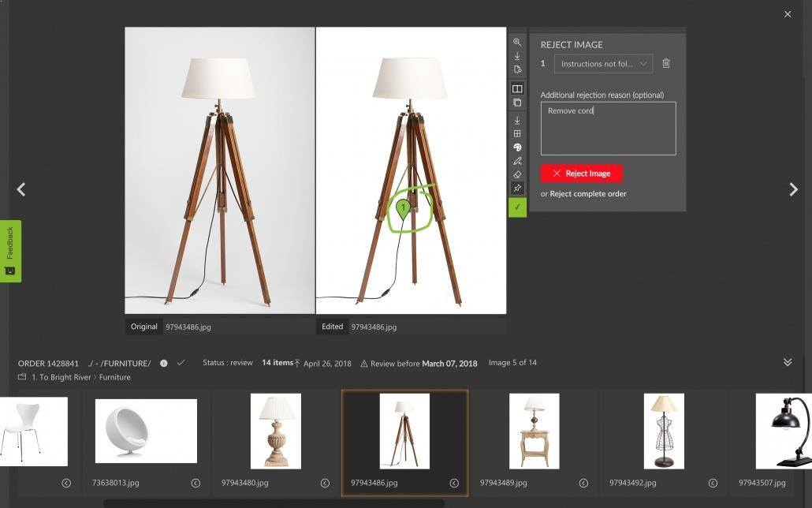
Task: Click the warning triangle before Review before
Action: point(364,364)
